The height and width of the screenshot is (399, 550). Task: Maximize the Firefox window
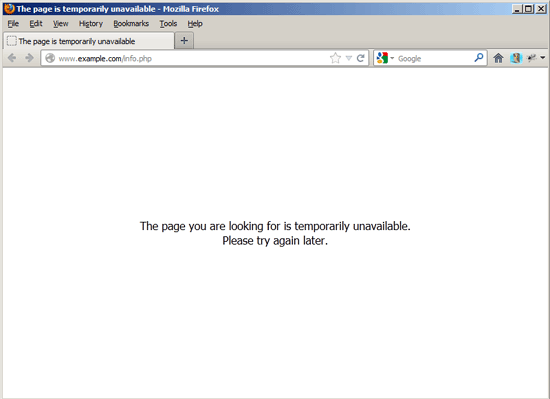point(528,9)
